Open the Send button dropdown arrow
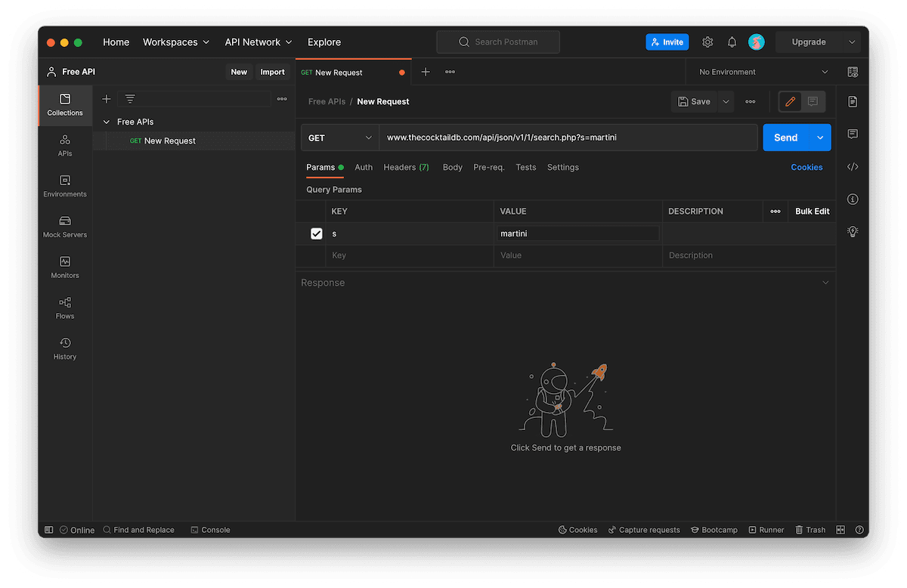 [x=820, y=138]
